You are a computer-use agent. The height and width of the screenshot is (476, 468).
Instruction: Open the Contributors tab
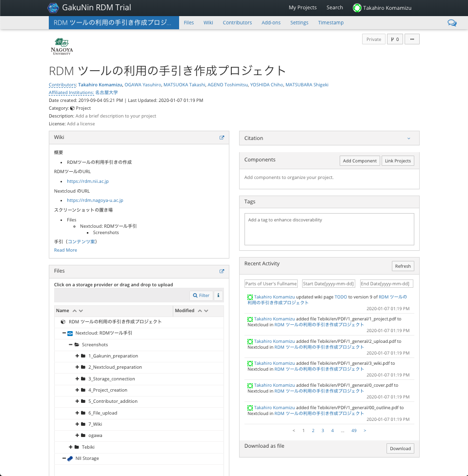pyautogui.click(x=237, y=23)
